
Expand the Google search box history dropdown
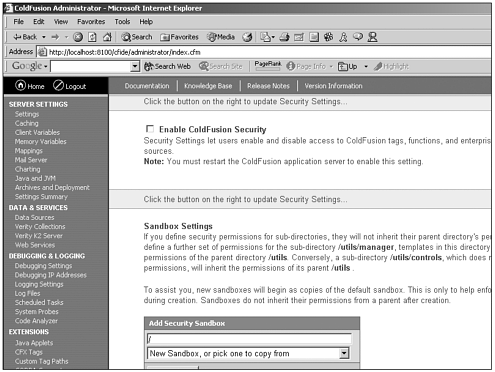point(135,66)
